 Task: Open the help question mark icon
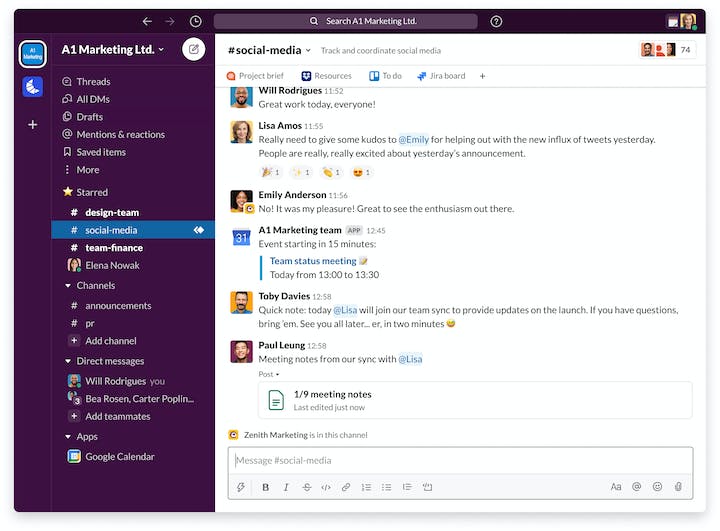coord(496,21)
